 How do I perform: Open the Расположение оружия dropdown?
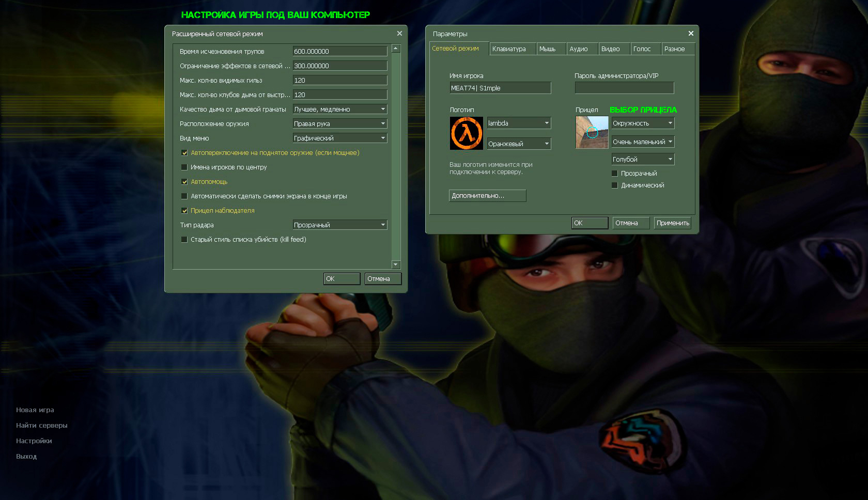coord(340,124)
